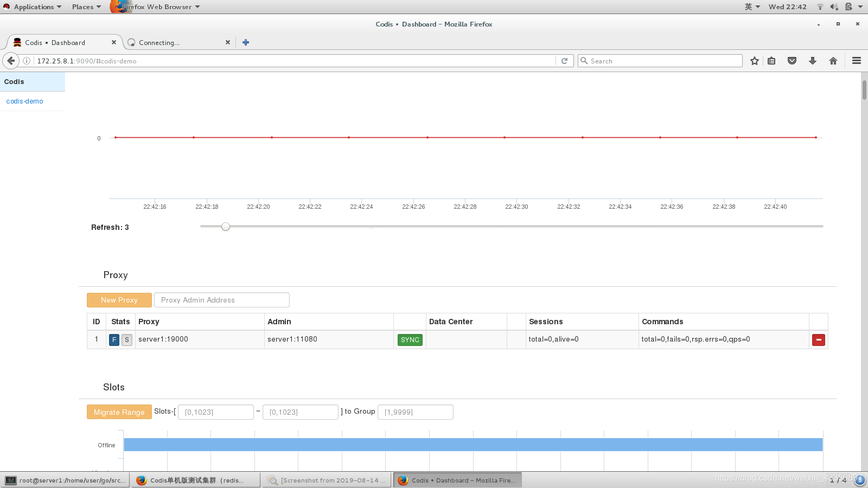Show site information icon in address bar
This screenshot has height=488, width=868.
pos(27,61)
